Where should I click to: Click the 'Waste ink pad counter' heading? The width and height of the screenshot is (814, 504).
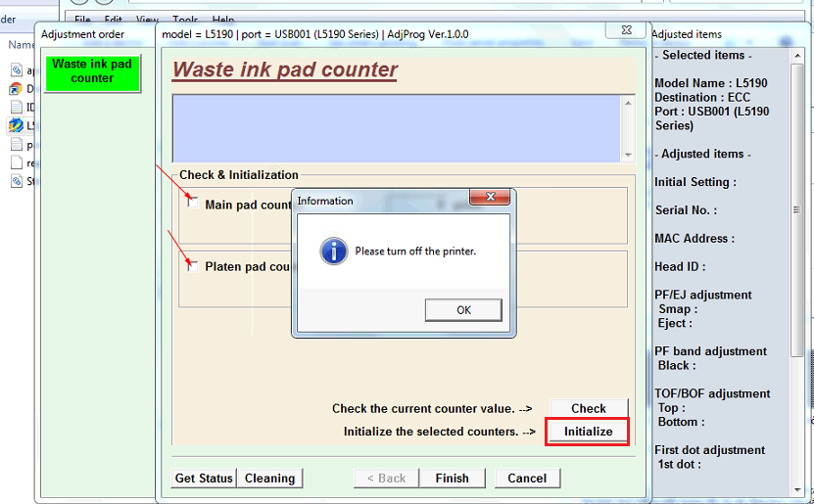[285, 70]
